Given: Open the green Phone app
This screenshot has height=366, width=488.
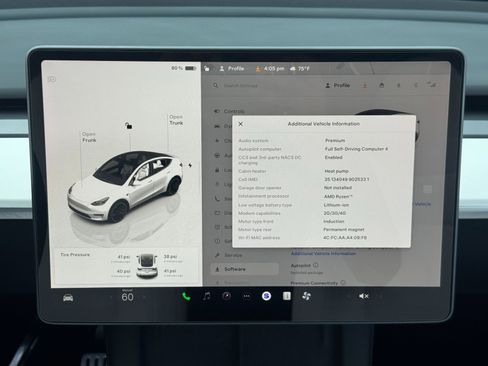Looking at the screenshot, I should pyautogui.click(x=186, y=296).
